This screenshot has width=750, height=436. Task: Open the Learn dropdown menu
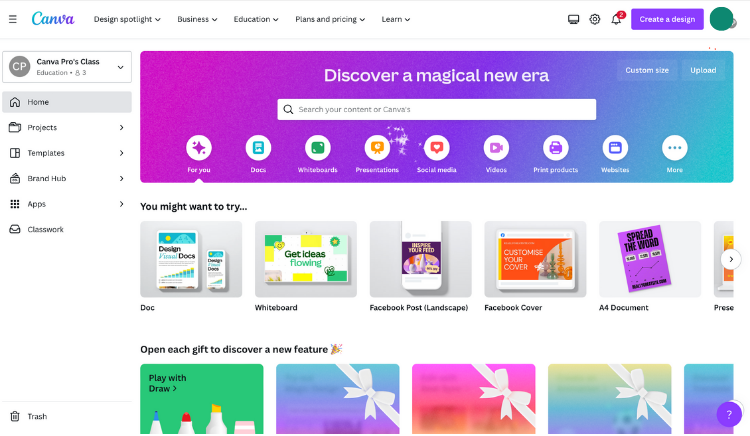pos(396,19)
